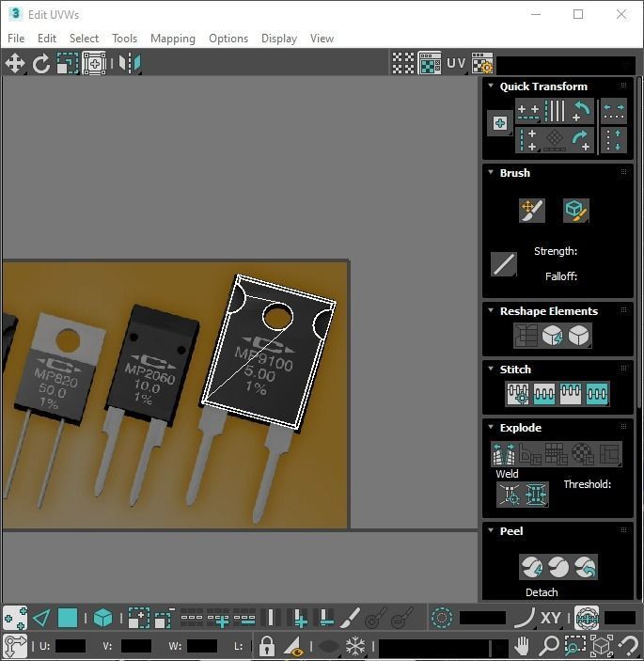Open the Options menu
Screen dimensions: 644x661
pyautogui.click(x=228, y=39)
